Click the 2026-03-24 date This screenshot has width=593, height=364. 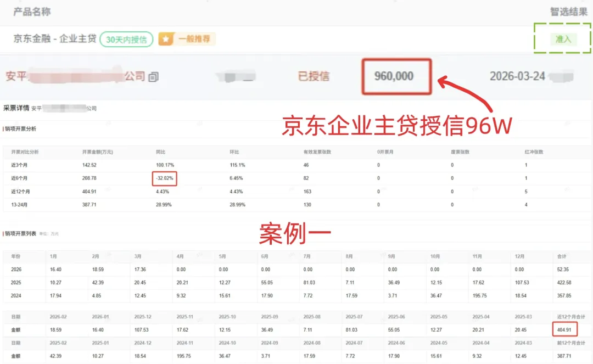517,76
